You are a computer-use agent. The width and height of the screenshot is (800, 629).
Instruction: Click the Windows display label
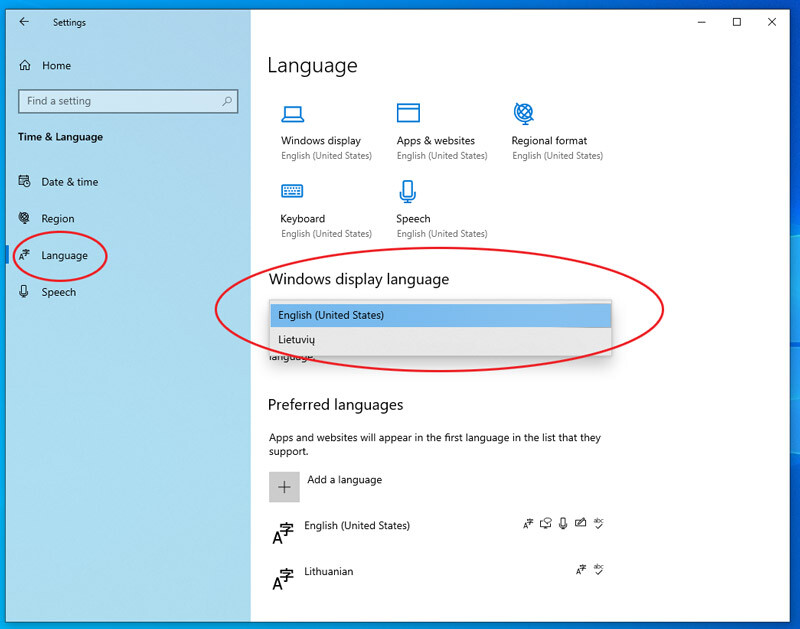tap(321, 140)
